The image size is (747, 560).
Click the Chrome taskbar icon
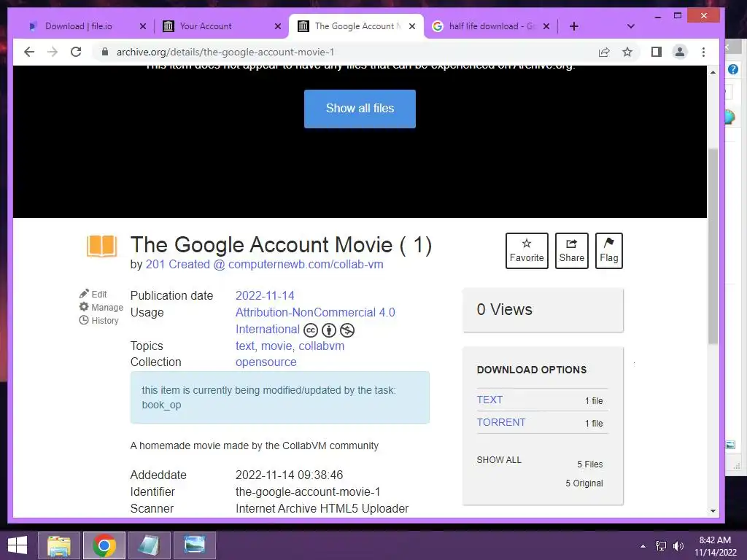pos(104,545)
